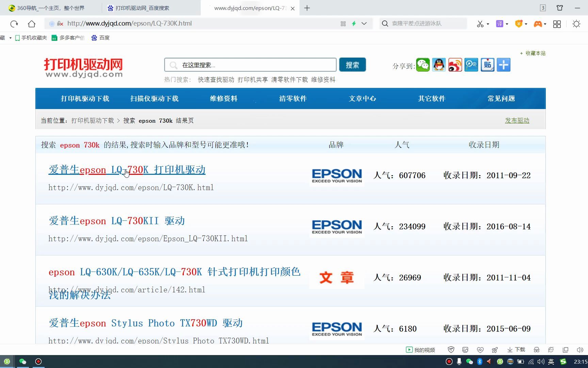Click the 文章 thumbnail for LQ-630K article
This screenshot has height=368, width=588.
[x=337, y=278]
